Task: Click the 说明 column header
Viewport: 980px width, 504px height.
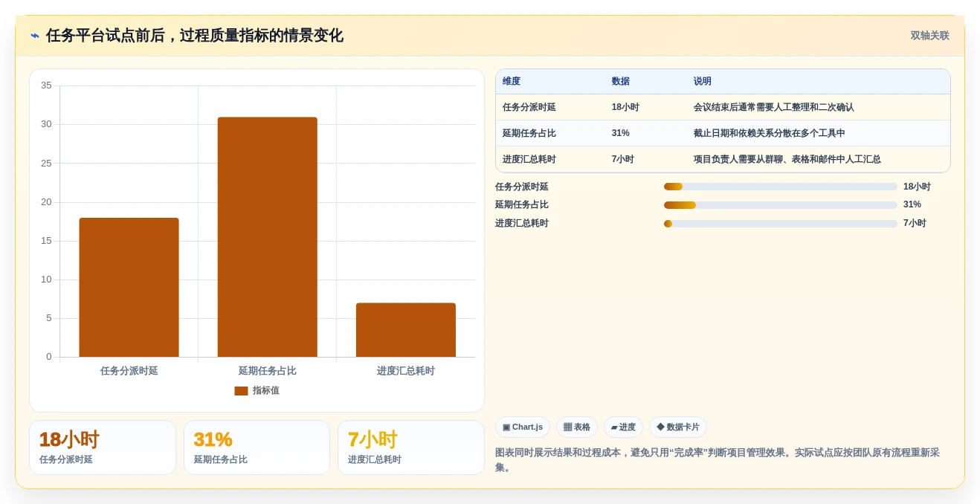Action: [702, 82]
